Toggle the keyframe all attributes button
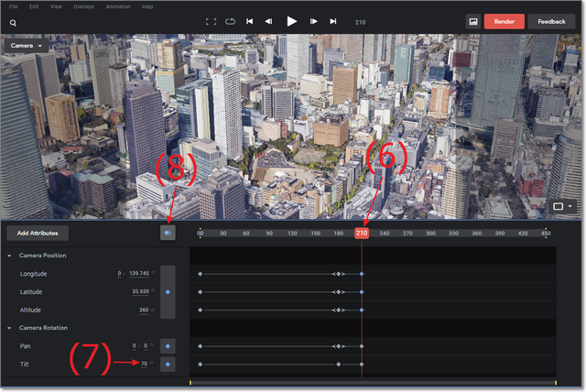This screenshot has width=586, height=392. point(168,234)
